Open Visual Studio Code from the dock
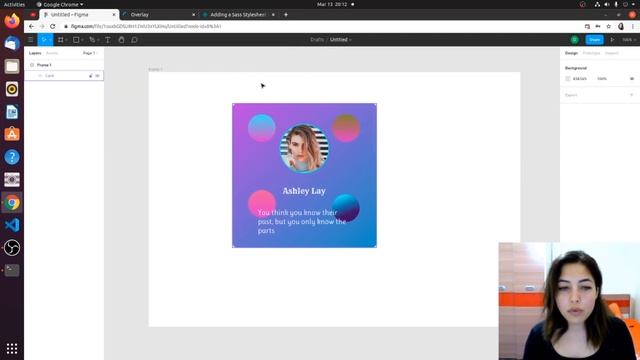 coord(12,225)
